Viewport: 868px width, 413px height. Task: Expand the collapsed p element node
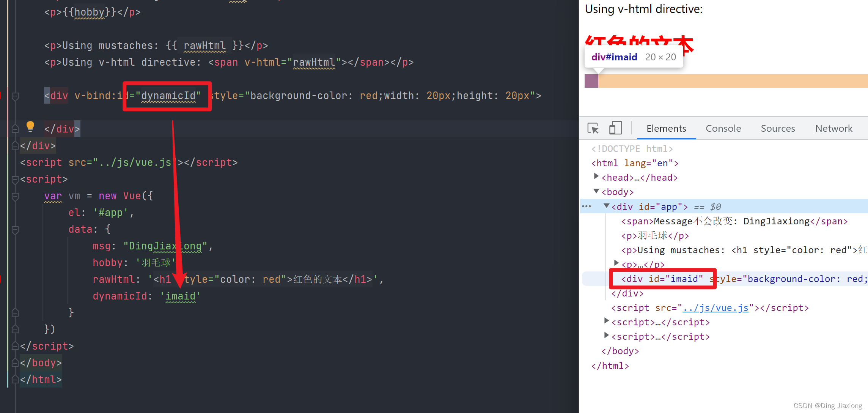tap(616, 263)
